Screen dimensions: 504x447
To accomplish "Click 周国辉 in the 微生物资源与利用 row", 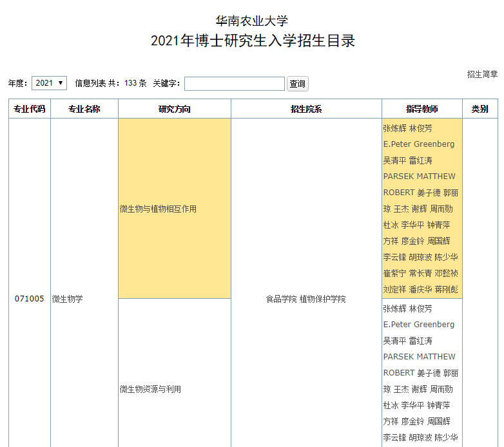I will click(438, 421).
